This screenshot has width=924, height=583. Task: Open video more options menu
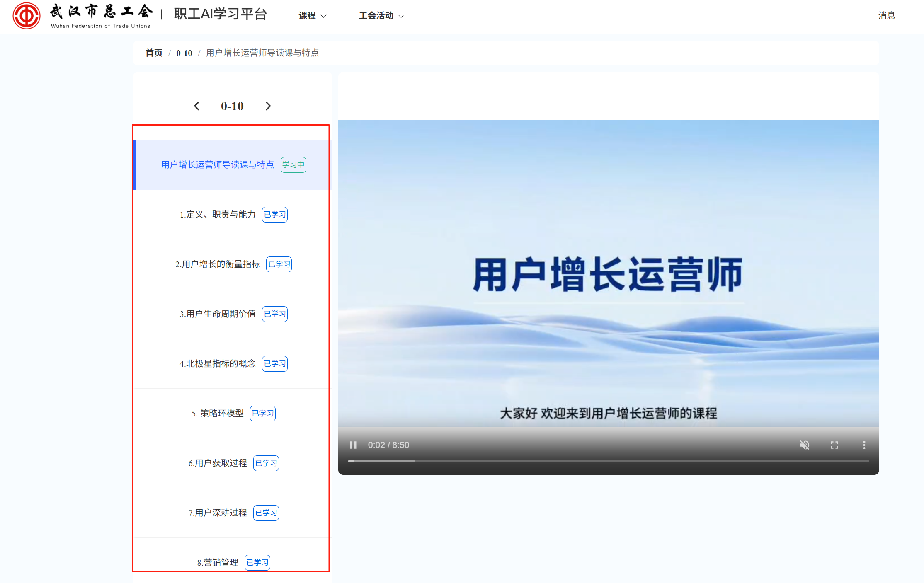pyautogui.click(x=864, y=445)
